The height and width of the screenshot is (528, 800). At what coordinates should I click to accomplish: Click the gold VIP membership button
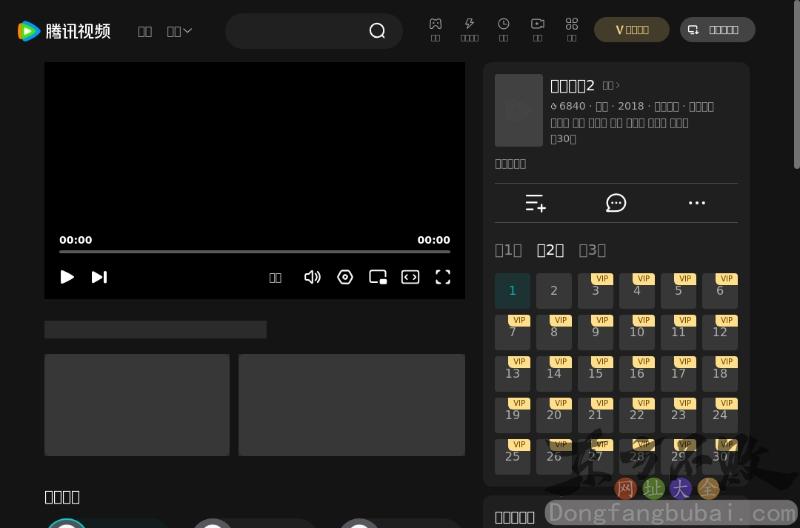[631, 30]
